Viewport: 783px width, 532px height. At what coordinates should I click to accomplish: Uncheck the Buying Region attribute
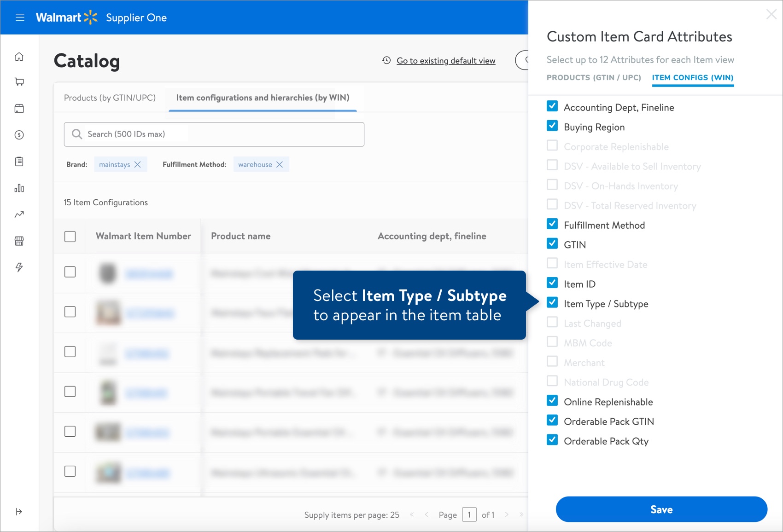[552, 126]
